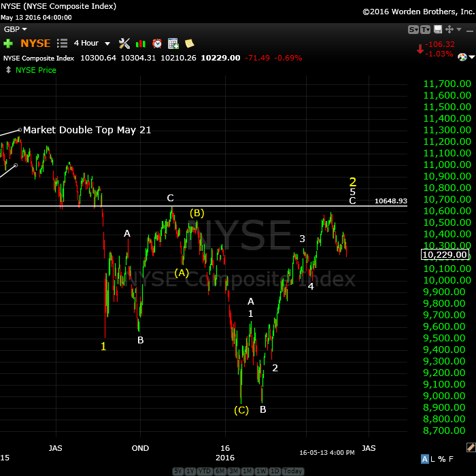Set chart range to 1Y
The width and height of the screenshot is (476, 476).
(190, 471)
